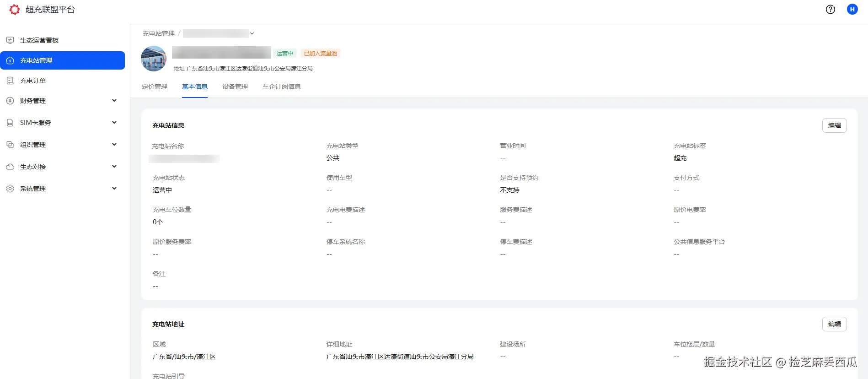Switch to the 定价管理 tab

tap(155, 87)
